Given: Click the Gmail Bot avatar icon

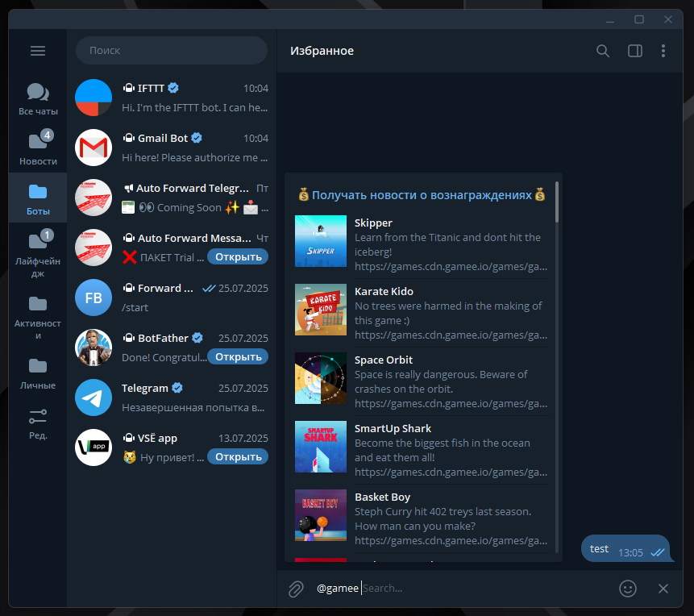Looking at the screenshot, I should pyautogui.click(x=94, y=148).
